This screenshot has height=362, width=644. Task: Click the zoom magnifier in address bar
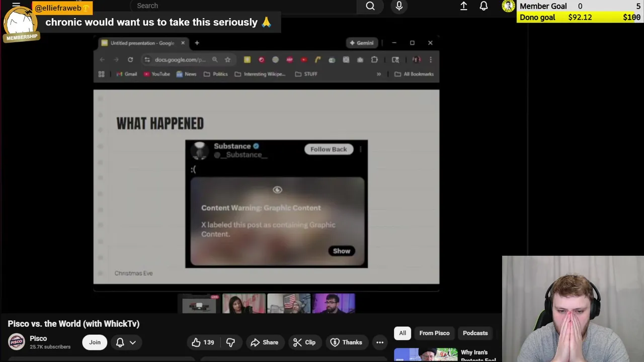[x=215, y=60]
